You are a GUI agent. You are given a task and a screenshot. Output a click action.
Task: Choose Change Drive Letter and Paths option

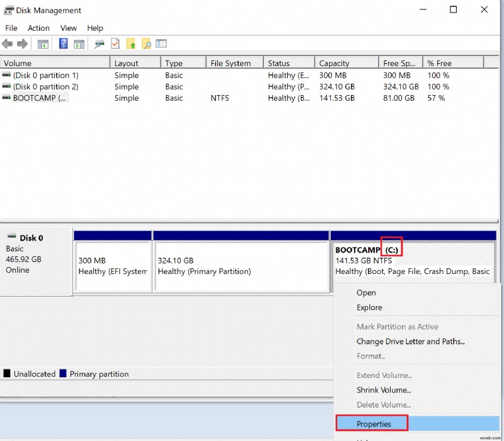click(x=410, y=341)
